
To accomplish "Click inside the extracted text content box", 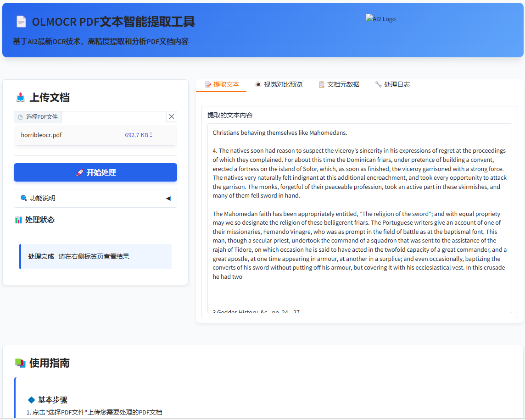I will click(x=360, y=218).
